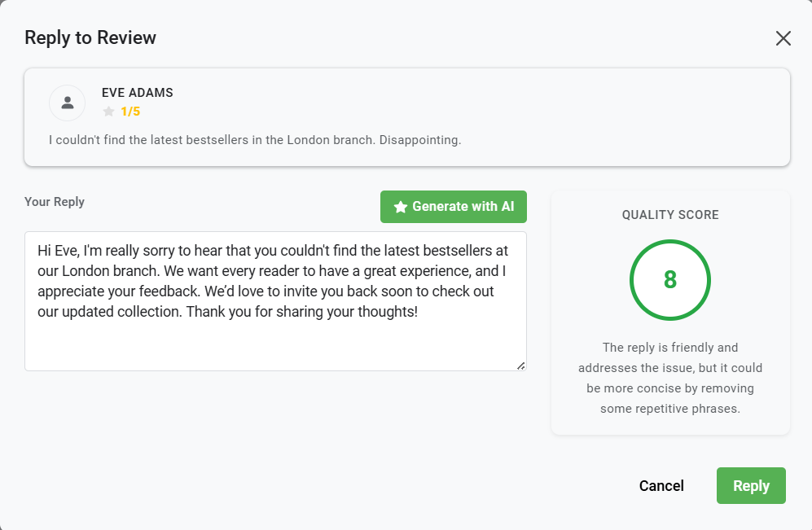Click the 1/5 rating text
812x530 pixels.
[130, 112]
